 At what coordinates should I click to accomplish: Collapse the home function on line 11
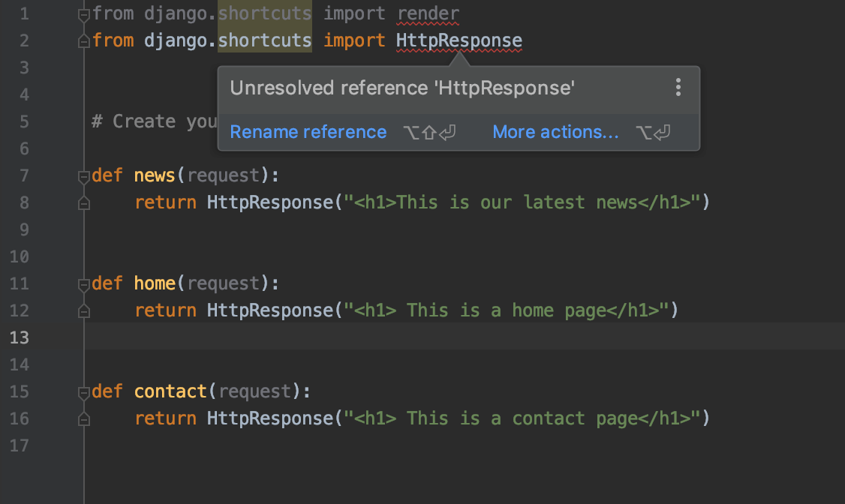point(83,284)
